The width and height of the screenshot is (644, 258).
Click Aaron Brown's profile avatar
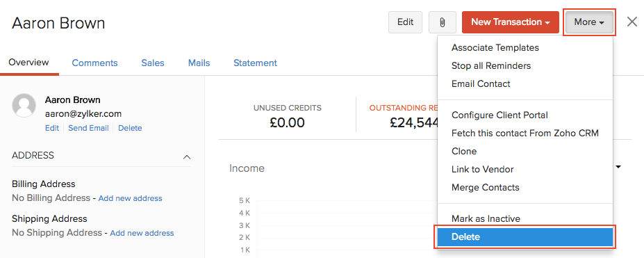(24, 106)
